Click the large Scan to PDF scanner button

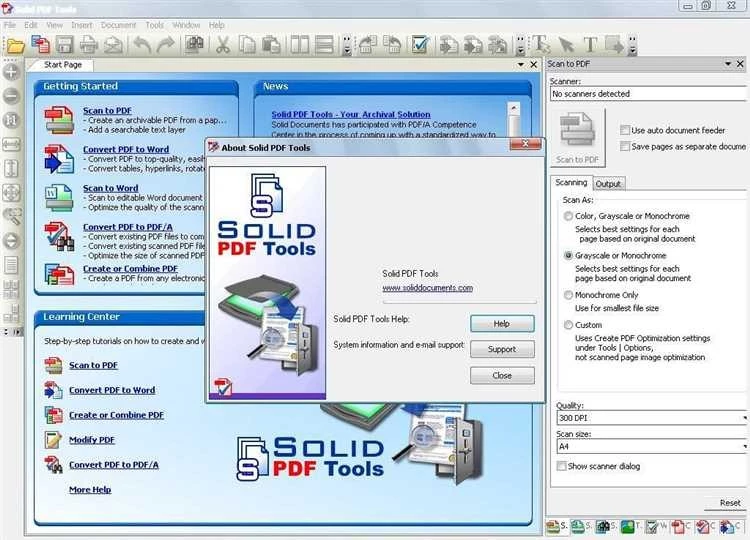click(x=577, y=137)
